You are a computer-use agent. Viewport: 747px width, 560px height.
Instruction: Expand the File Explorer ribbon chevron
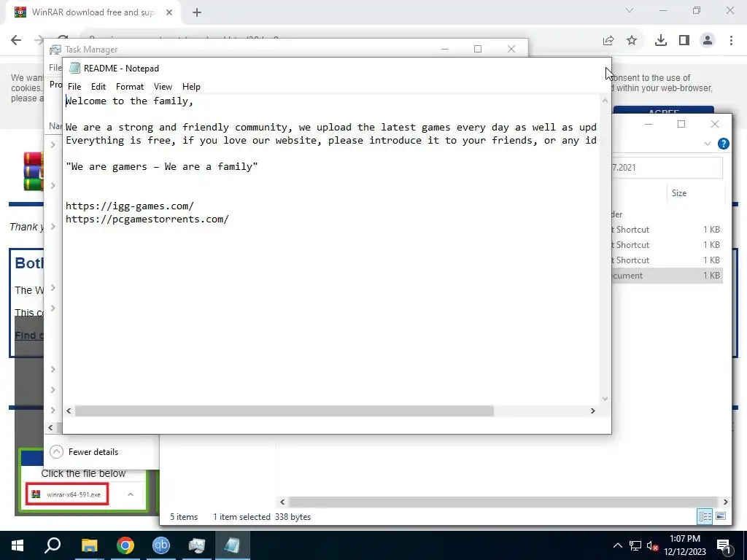708,144
